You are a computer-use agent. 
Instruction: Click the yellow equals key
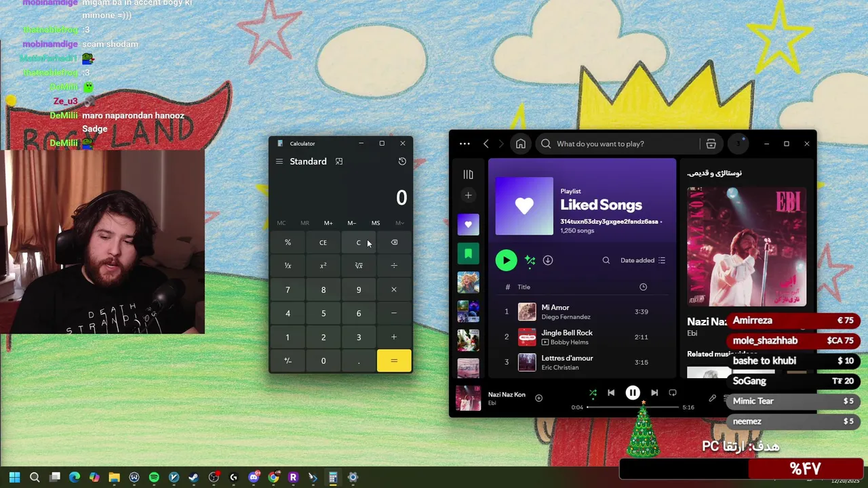point(394,361)
